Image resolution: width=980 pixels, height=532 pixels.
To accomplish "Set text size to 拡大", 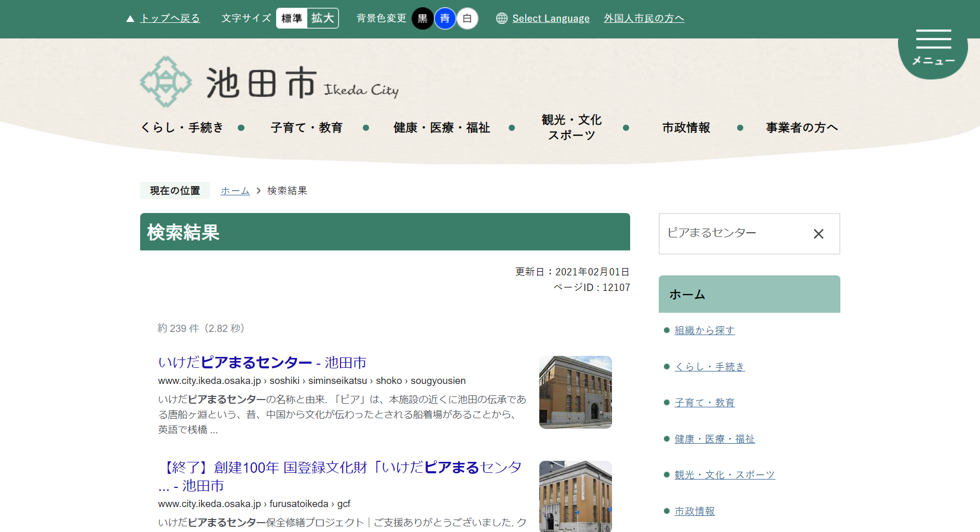I will click(323, 19).
